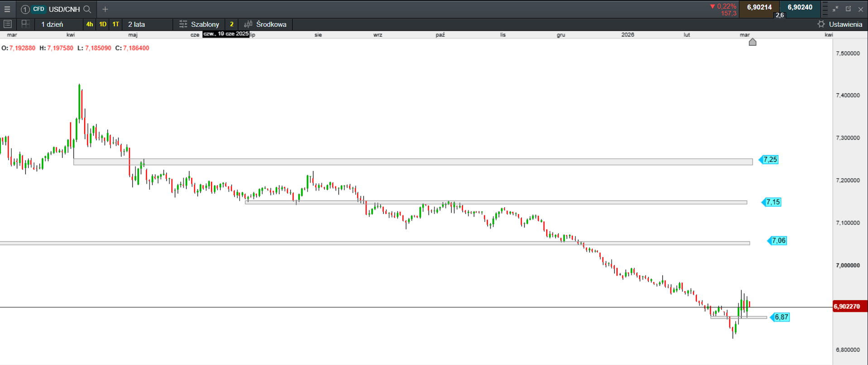Image resolution: width=868 pixels, height=365 pixels.
Task: Click the 7,25 level label
Action: pos(769,160)
